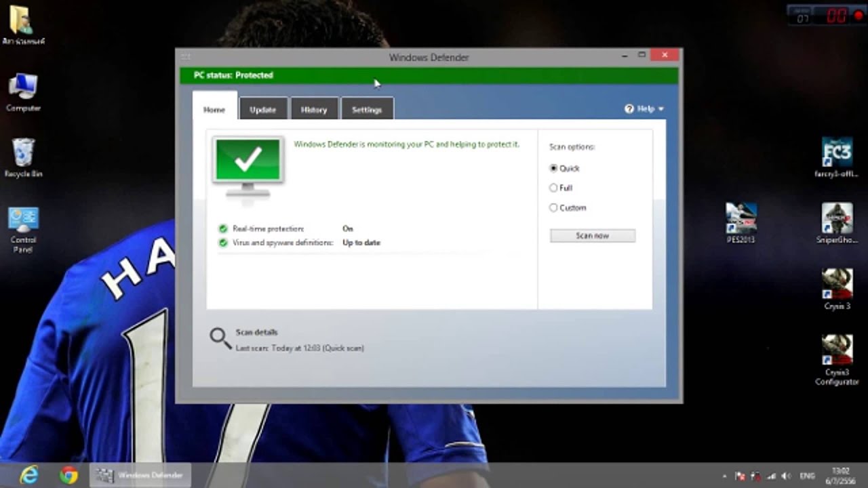Switch to the Home tab
Image resolution: width=868 pixels, height=488 pixels.
[214, 109]
